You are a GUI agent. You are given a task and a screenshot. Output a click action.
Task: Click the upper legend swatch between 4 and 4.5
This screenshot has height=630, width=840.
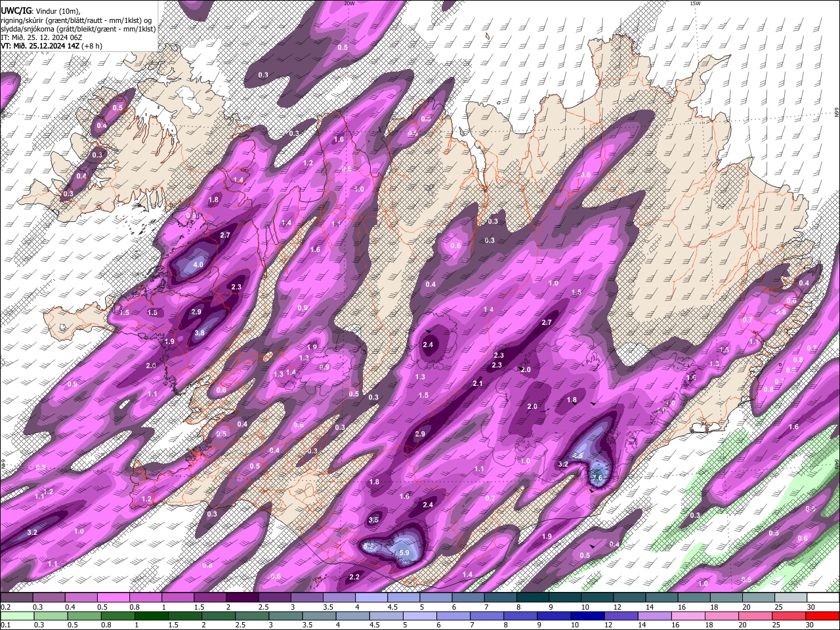[x=371, y=597]
